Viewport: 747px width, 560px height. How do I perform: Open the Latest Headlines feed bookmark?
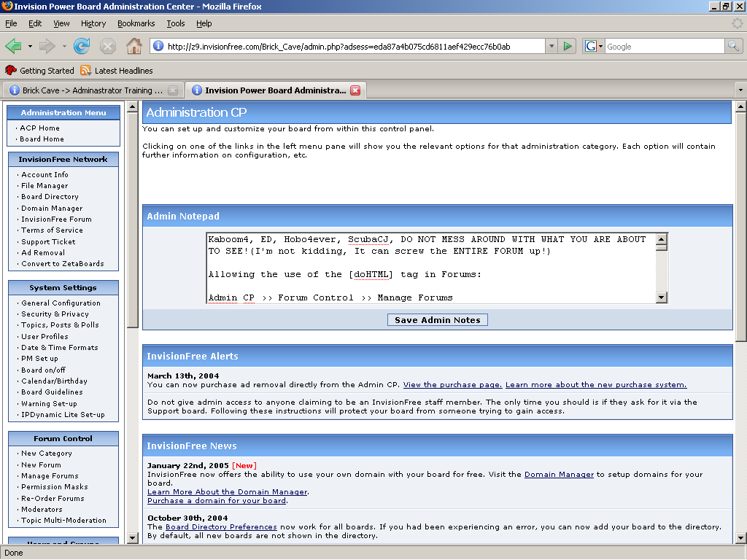click(117, 71)
